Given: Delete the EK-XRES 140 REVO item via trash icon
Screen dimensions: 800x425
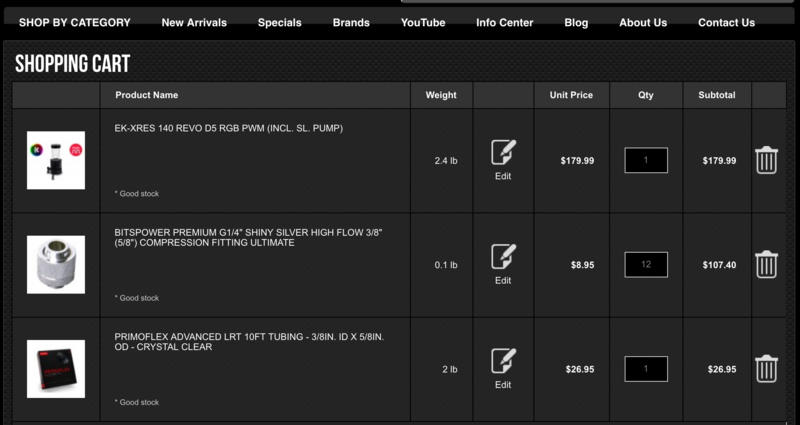Looking at the screenshot, I should coord(766,160).
